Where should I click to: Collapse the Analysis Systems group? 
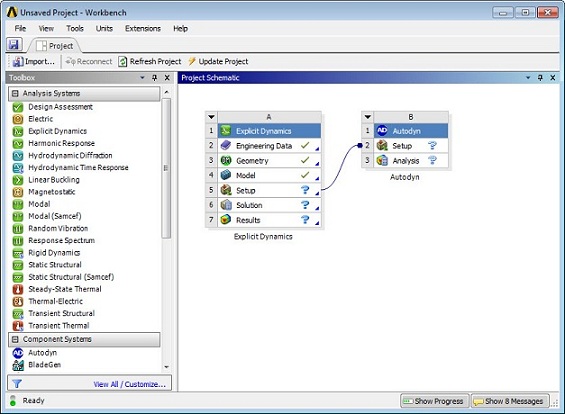point(15,94)
